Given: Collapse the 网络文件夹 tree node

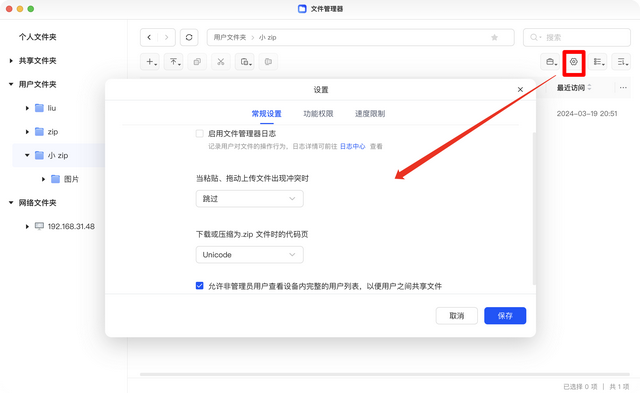Looking at the screenshot, I should point(11,203).
